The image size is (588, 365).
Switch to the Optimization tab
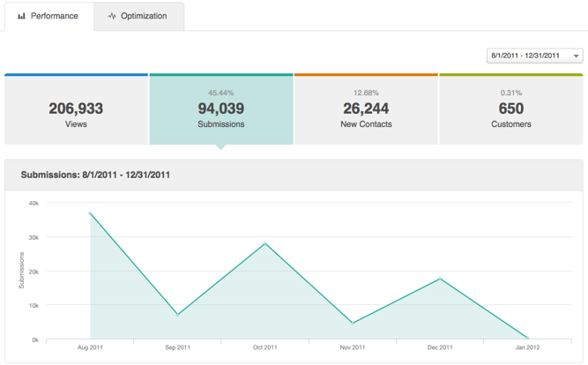[x=139, y=16]
